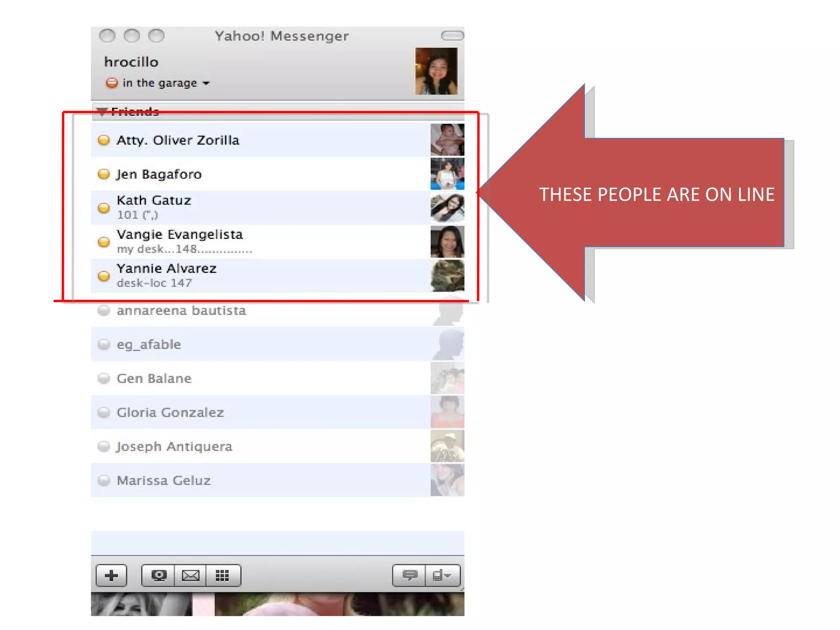Click the gray offline dot beside Gen Balane
Screen dimensions: 840x630
pos(104,378)
